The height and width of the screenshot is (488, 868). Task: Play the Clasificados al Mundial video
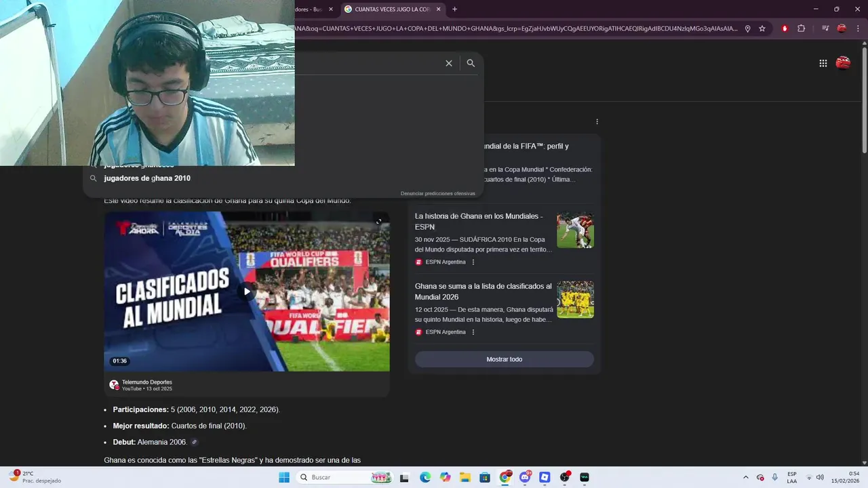pyautogui.click(x=247, y=291)
